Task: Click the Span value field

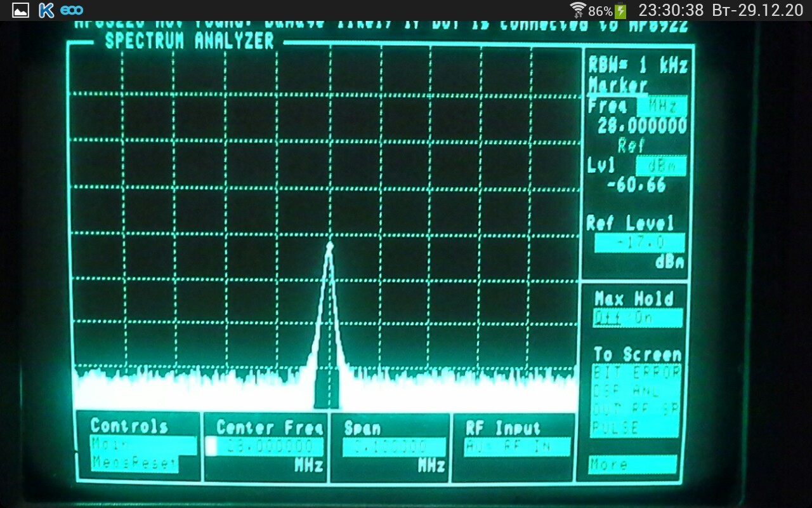Action: click(394, 447)
